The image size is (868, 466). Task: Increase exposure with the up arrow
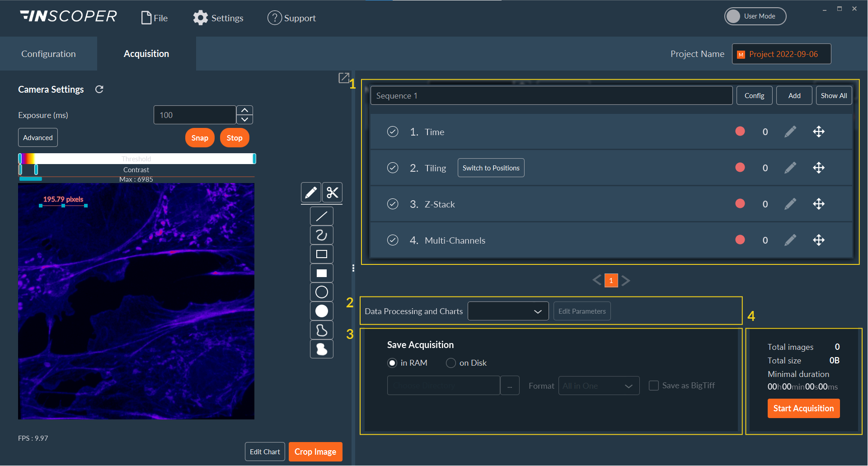tap(244, 110)
